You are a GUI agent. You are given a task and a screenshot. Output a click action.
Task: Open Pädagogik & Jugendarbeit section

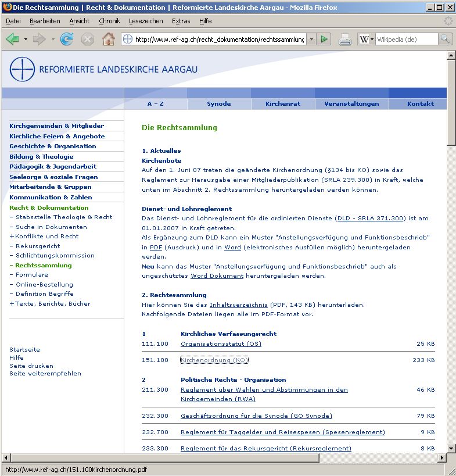click(x=53, y=166)
